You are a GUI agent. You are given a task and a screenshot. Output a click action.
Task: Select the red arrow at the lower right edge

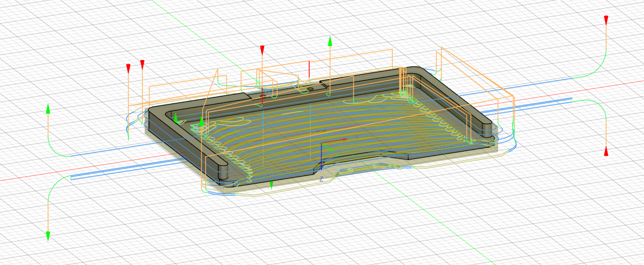pyautogui.click(x=606, y=151)
